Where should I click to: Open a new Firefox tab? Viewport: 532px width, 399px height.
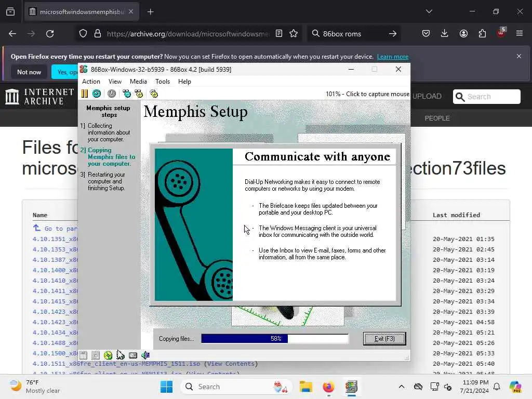pyautogui.click(x=150, y=12)
